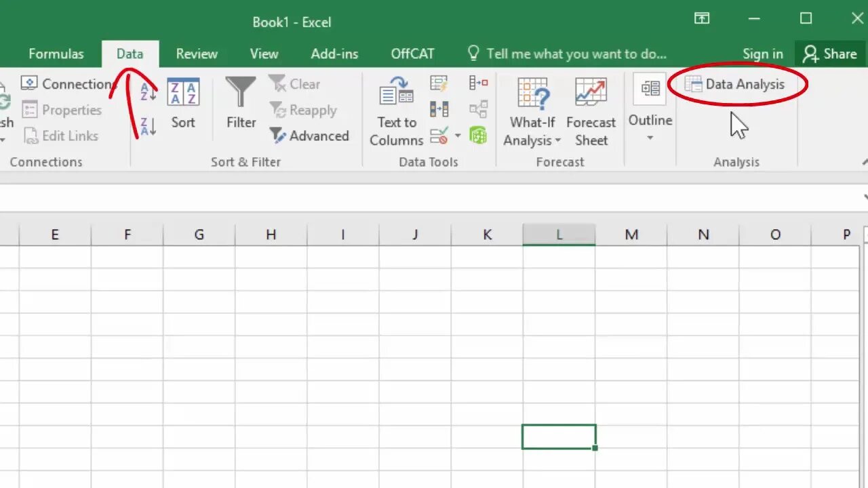868x488 pixels.
Task: Open Manage Data Model green cube icon
Action: pos(478,136)
